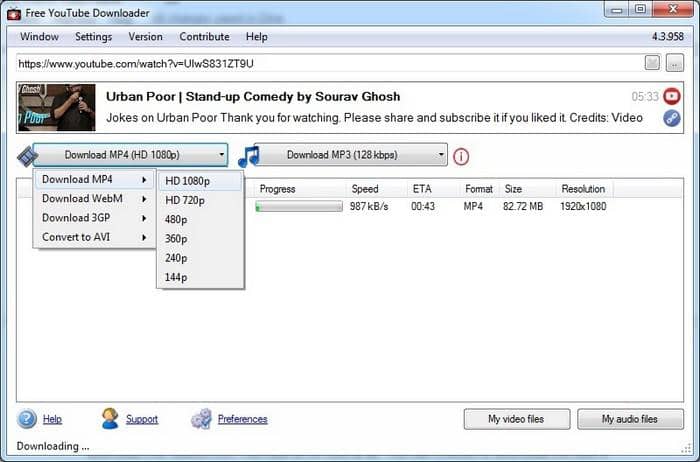
Task: Click the version number 4.3.958
Action: (668, 37)
